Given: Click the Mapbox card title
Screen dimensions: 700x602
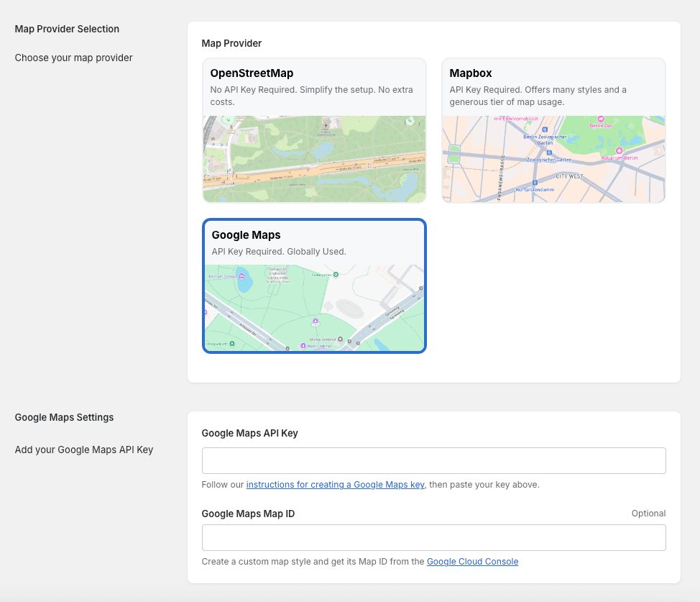Looking at the screenshot, I should [x=471, y=73].
